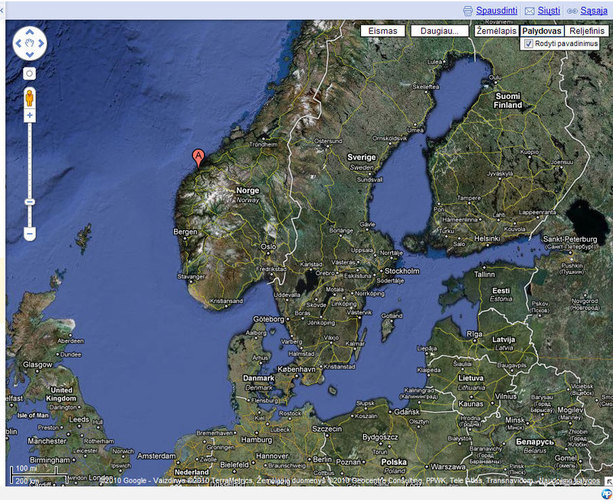Pan the map right using navigation arrow
The width and height of the screenshot is (613, 500).
[x=41, y=44]
